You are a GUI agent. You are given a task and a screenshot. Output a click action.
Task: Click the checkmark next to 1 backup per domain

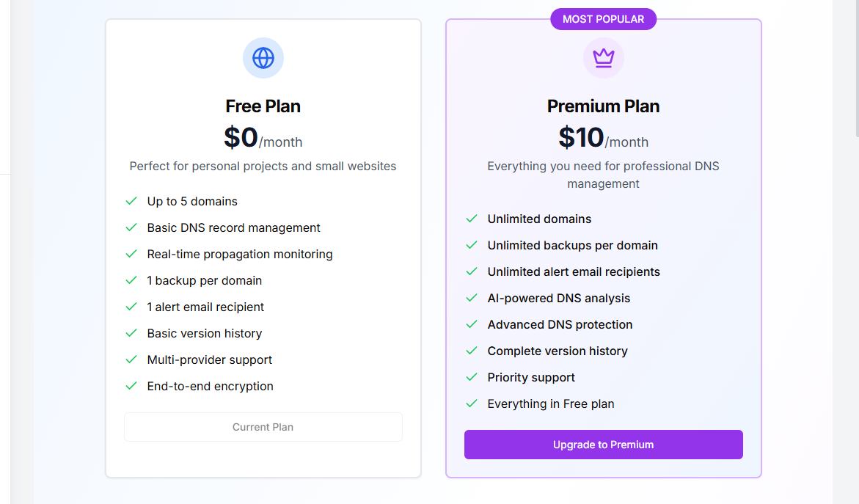[x=131, y=280]
